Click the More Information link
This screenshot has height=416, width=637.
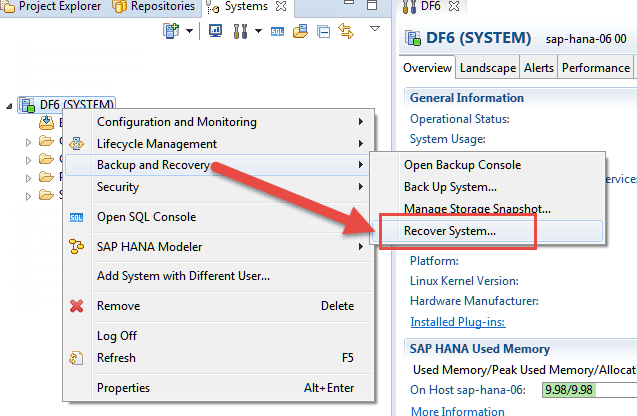pyautogui.click(x=458, y=411)
